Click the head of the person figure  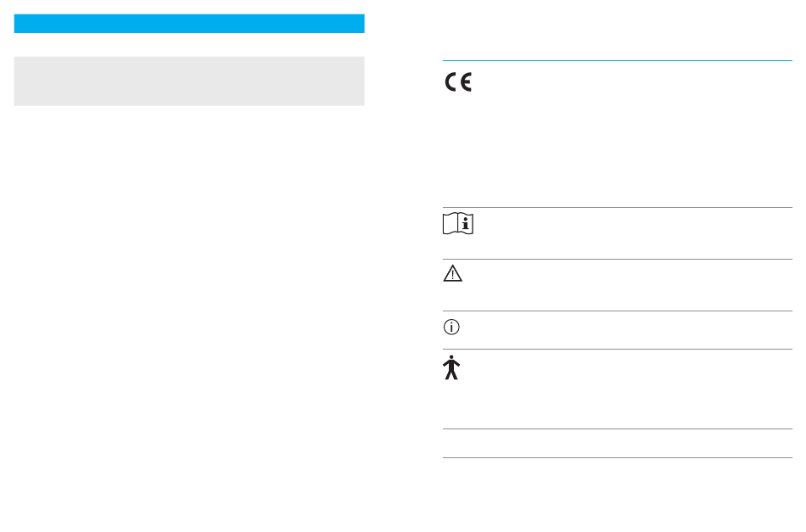tap(451, 357)
